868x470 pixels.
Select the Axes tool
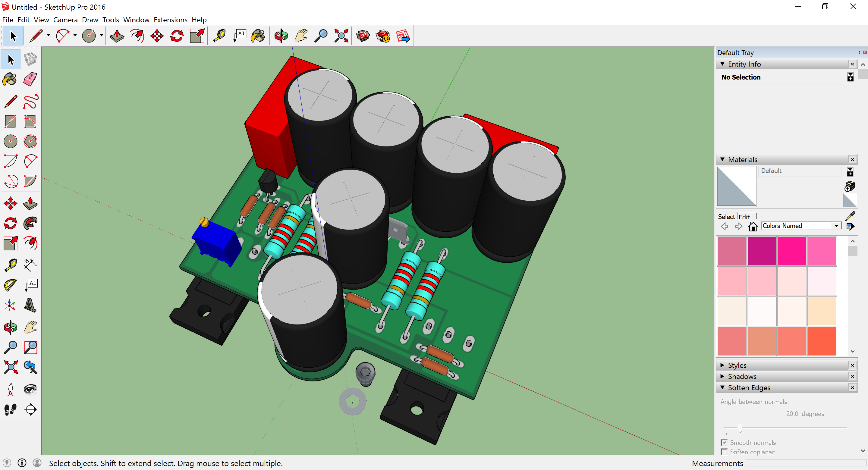[10, 305]
